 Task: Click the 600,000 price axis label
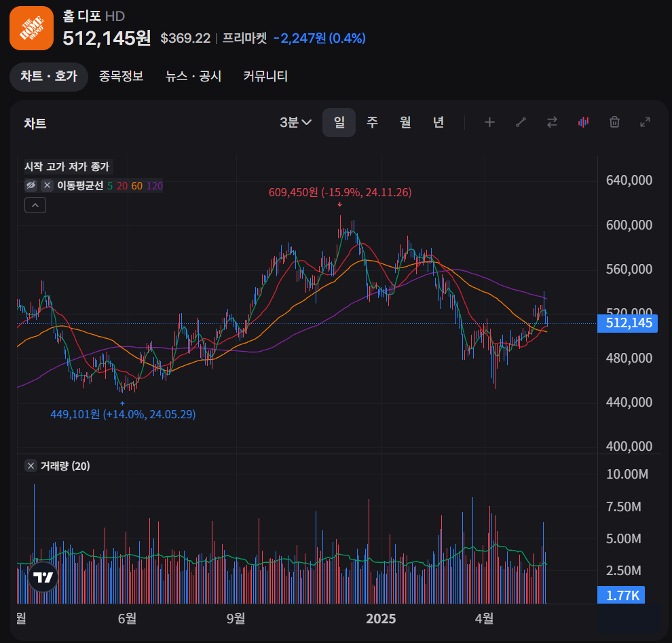click(x=629, y=225)
